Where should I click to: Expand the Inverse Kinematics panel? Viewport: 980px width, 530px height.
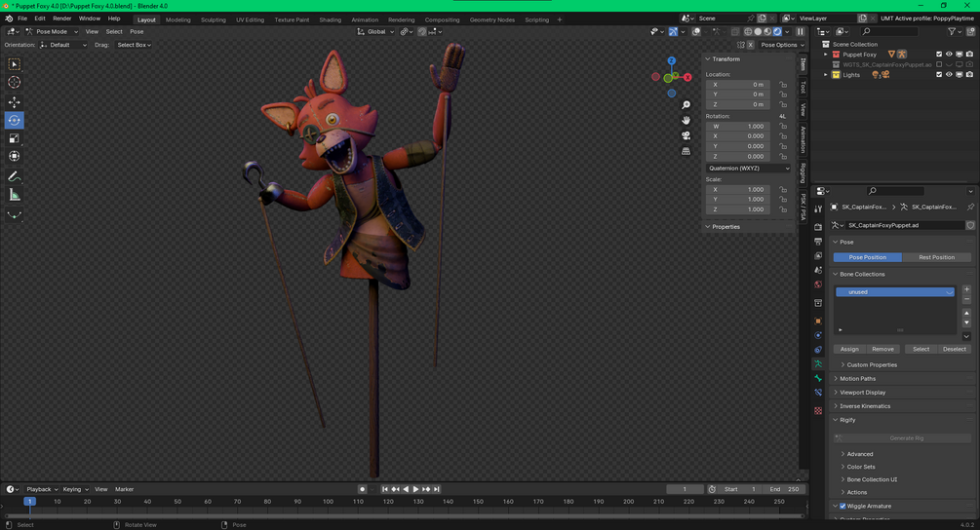click(x=865, y=406)
